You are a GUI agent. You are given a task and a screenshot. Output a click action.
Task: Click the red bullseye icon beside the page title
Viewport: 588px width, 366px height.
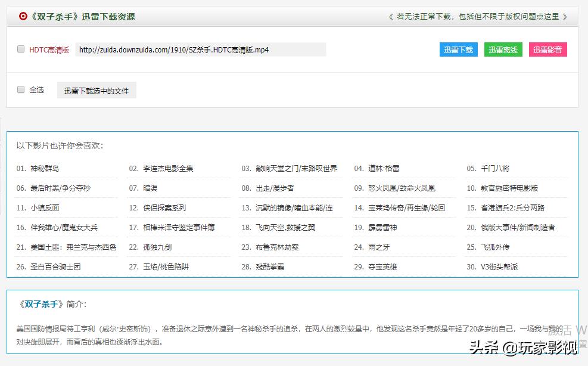point(23,16)
